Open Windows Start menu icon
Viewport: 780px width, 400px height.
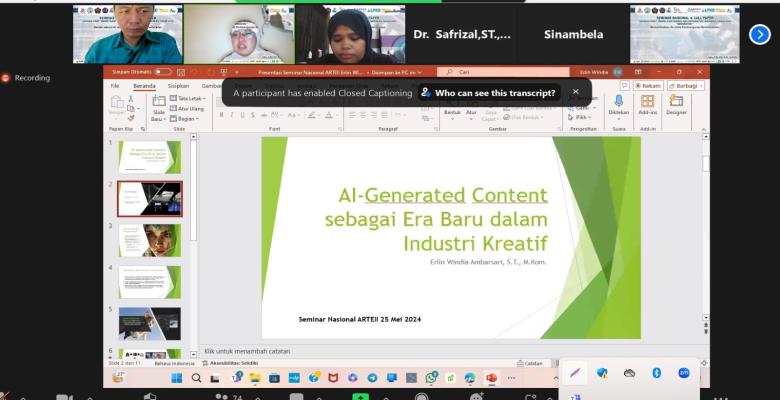pyautogui.click(x=177, y=378)
